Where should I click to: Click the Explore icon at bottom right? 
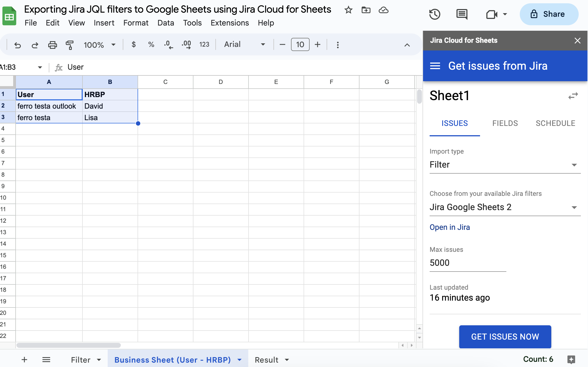[571, 359]
